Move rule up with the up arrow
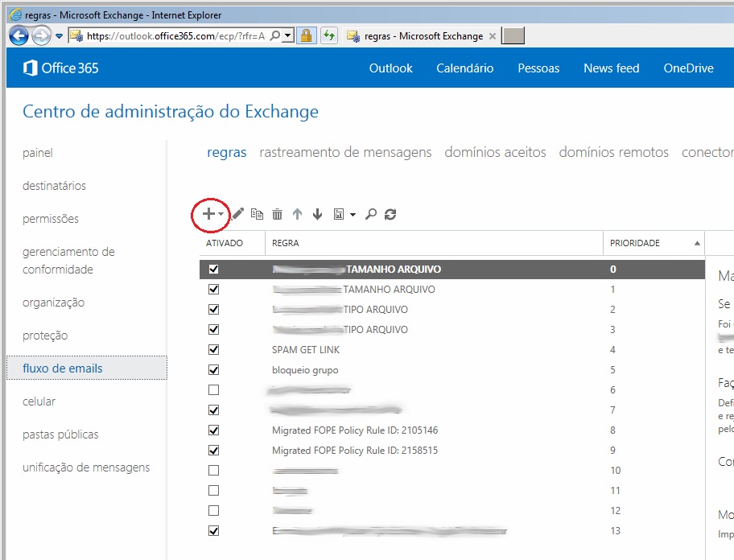 (297, 214)
